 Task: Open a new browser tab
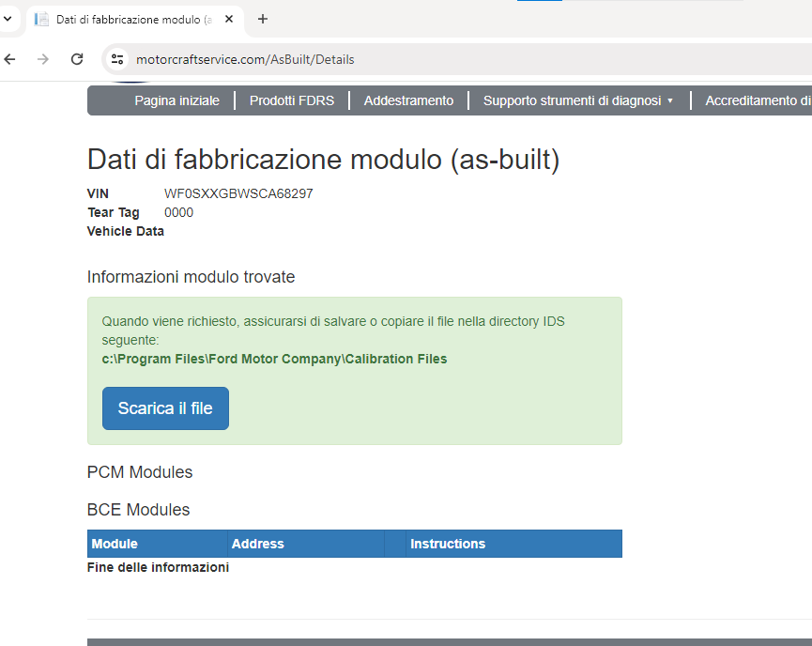[263, 19]
